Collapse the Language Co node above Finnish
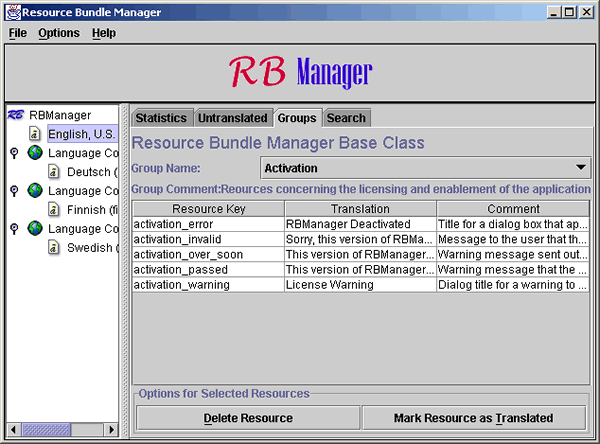Screen dimensions: 600x444 [14, 191]
